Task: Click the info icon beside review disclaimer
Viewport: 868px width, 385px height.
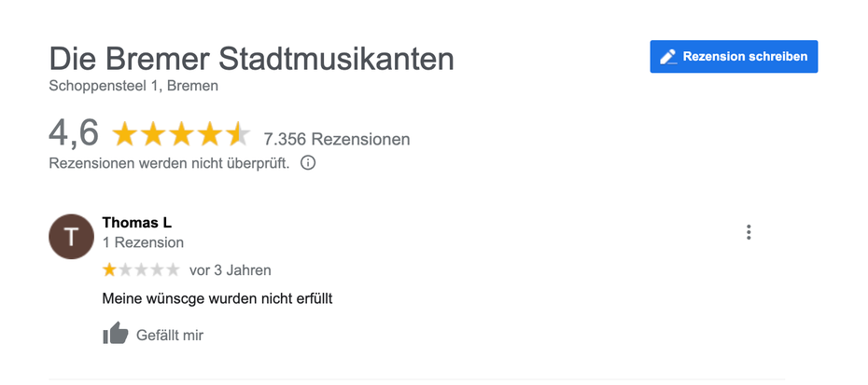Action: pyautogui.click(x=308, y=163)
